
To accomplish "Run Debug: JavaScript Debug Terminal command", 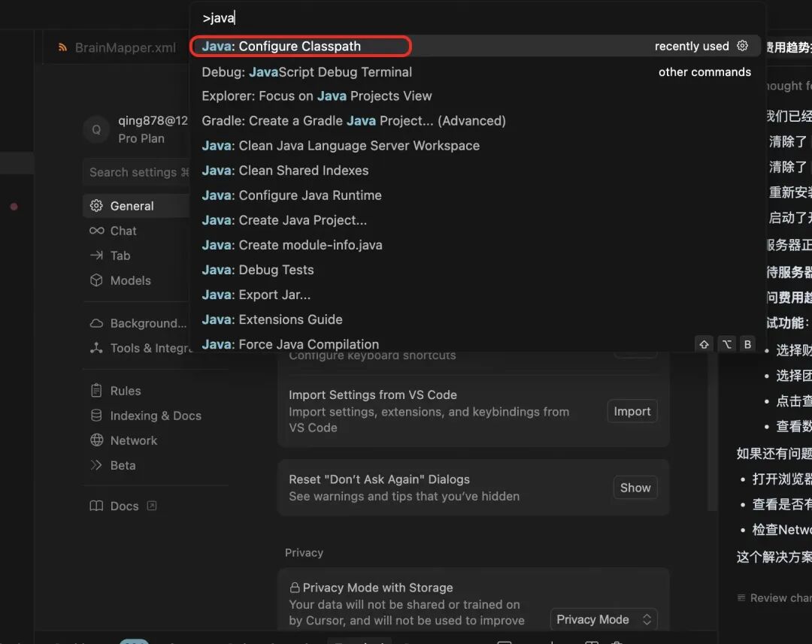I will (x=475, y=72).
